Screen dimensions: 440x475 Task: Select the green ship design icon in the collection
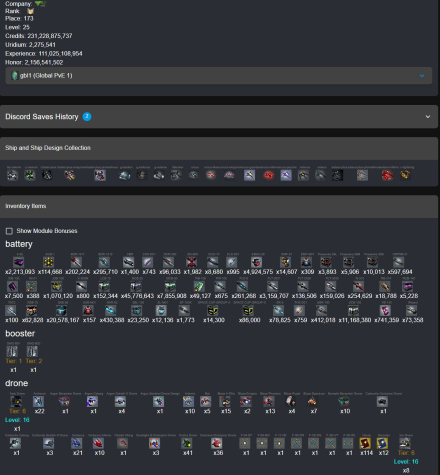[30, 175]
